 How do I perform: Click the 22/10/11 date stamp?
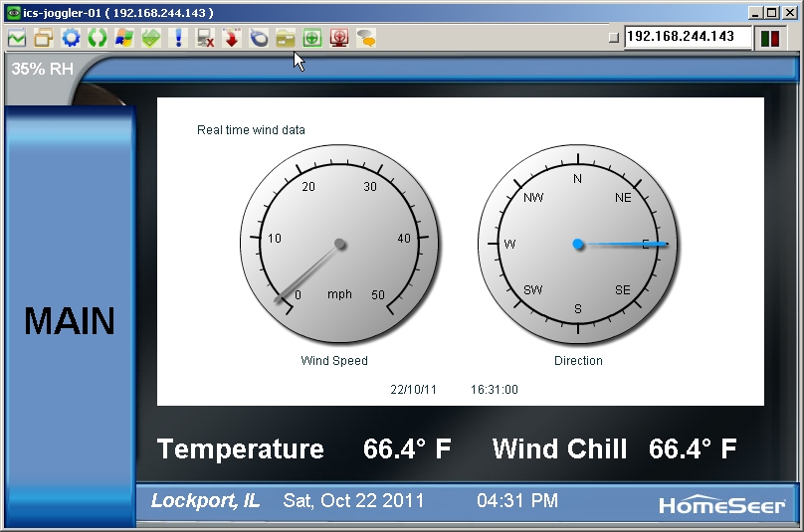click(413, 390)
